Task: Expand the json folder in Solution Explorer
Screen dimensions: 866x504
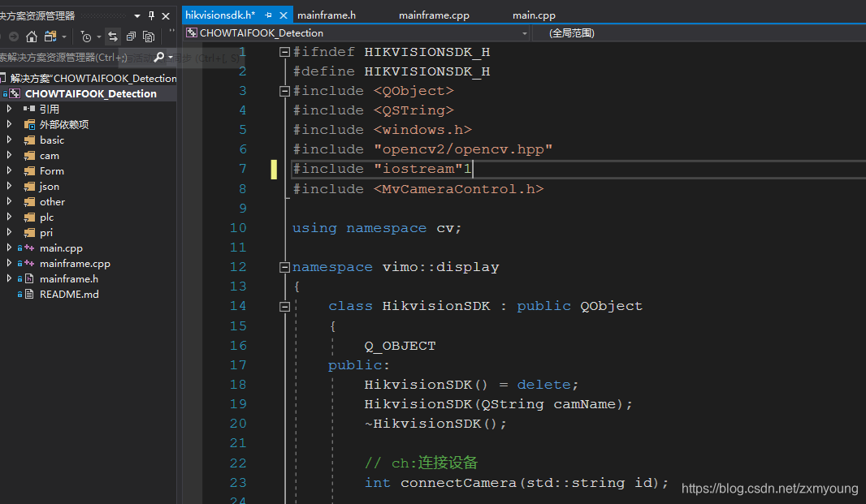Action: (8, 186)
